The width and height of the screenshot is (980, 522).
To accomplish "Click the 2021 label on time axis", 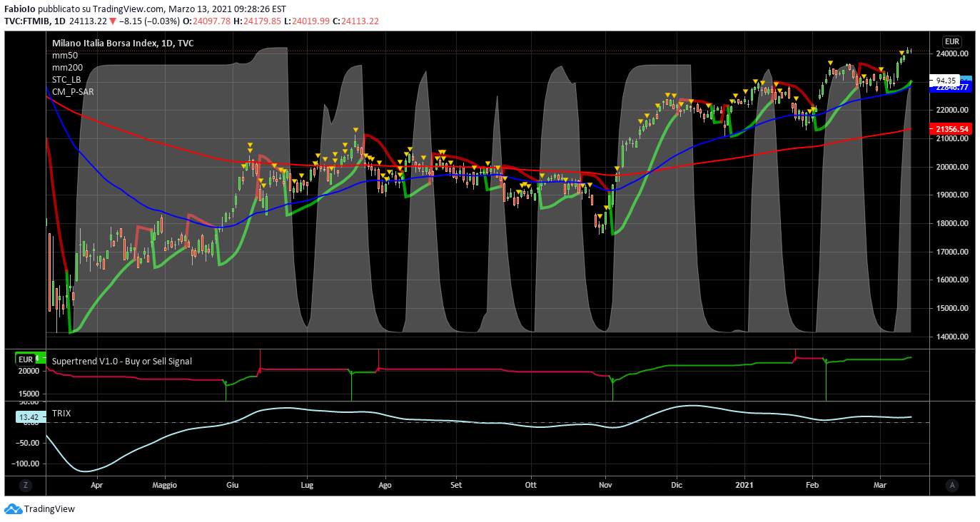I will point(745,485).
